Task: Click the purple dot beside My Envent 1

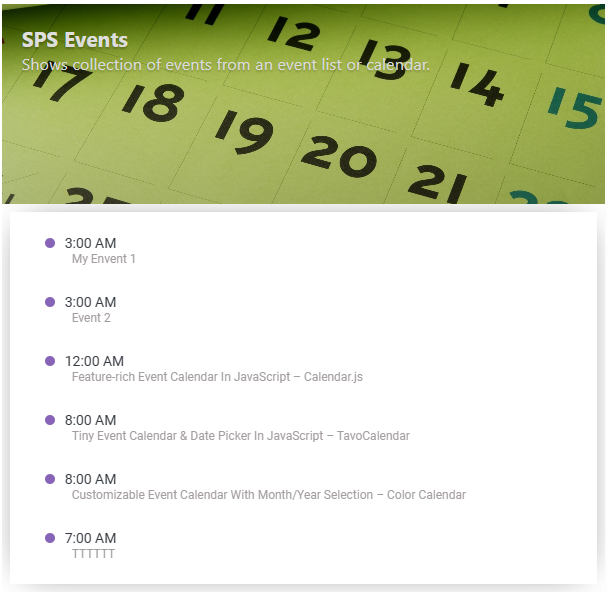Action: coord(50,243)
